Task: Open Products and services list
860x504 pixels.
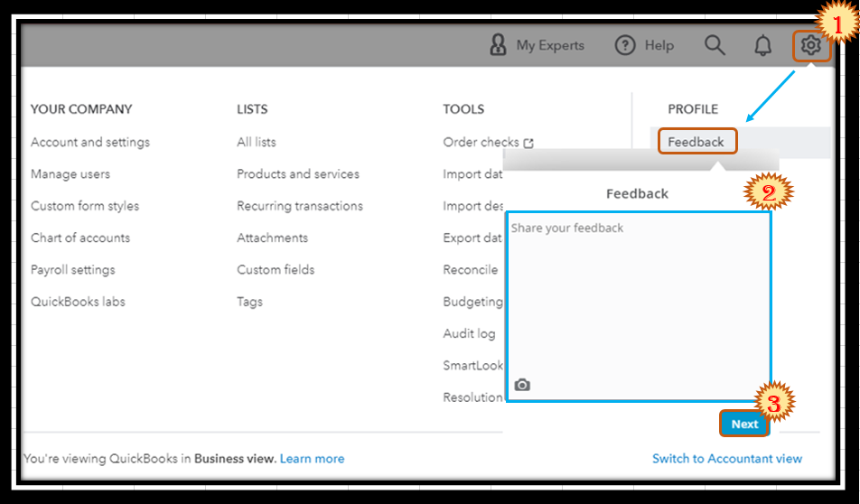Action: [298, 173]
